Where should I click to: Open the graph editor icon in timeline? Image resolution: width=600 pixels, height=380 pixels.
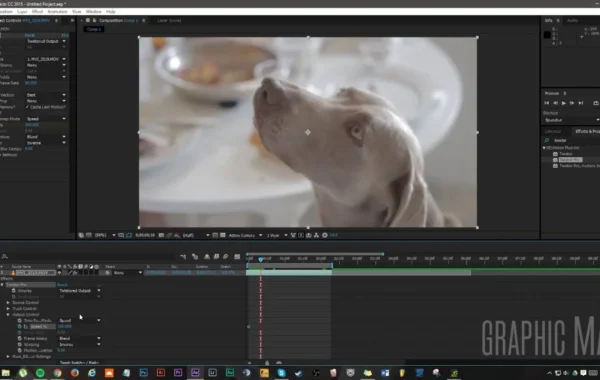[x=237, y=256]
